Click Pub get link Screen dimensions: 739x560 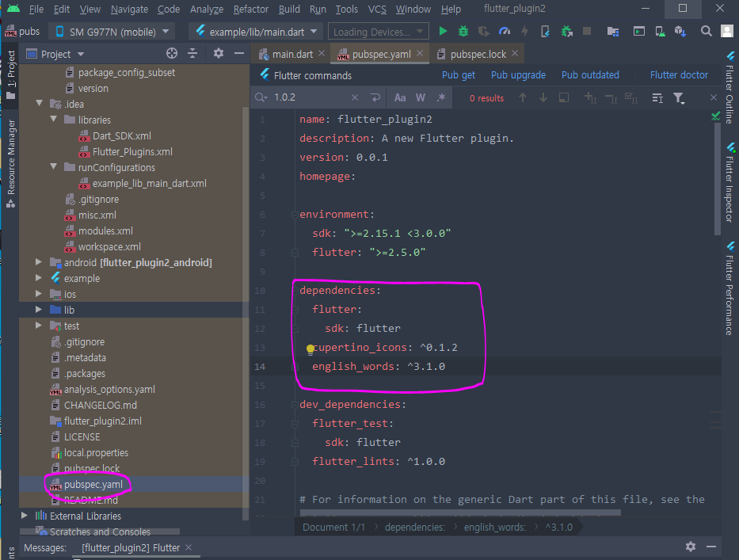pos(458,75)
